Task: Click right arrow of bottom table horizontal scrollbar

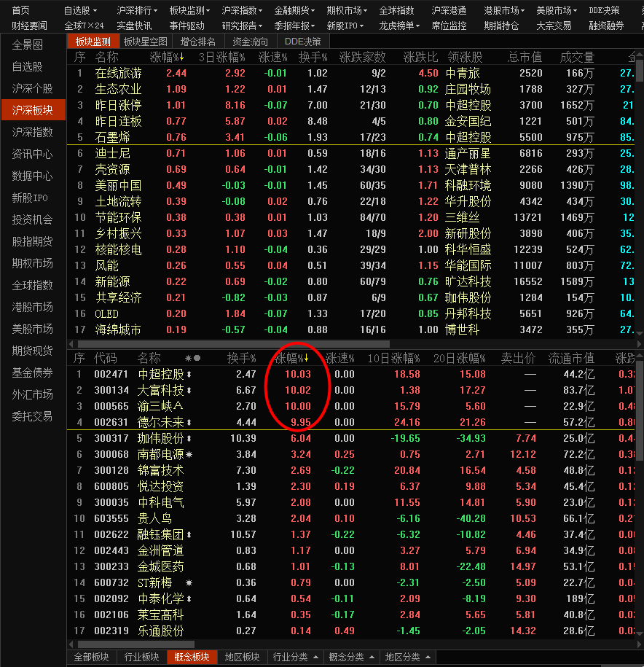Action: pos(639,644)
